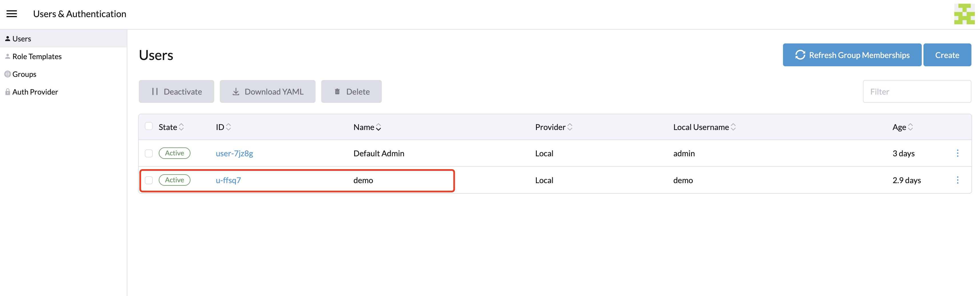Click the trash icon in Delete button

point(337,91)
